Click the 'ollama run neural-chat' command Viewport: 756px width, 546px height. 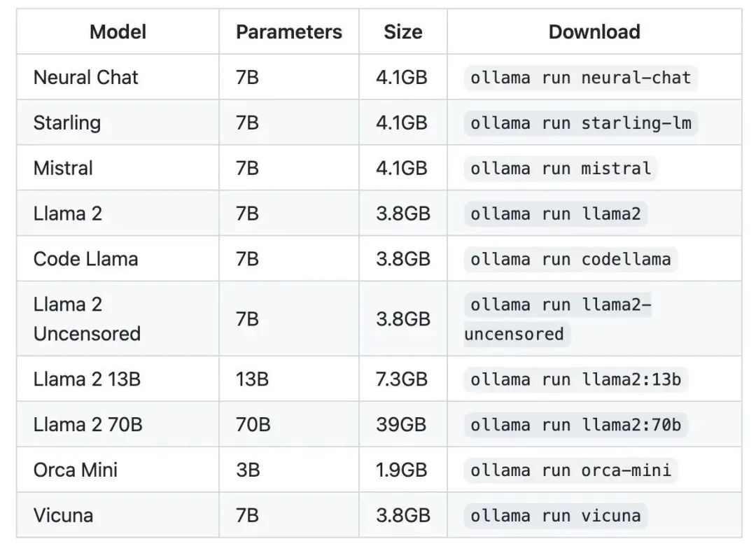coord(580,78)
